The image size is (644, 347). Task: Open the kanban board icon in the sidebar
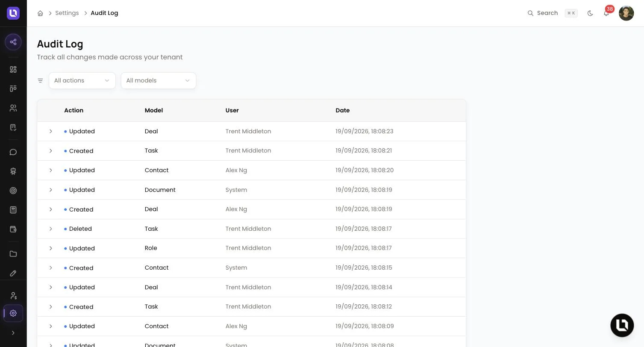click(x=13, y=88)
